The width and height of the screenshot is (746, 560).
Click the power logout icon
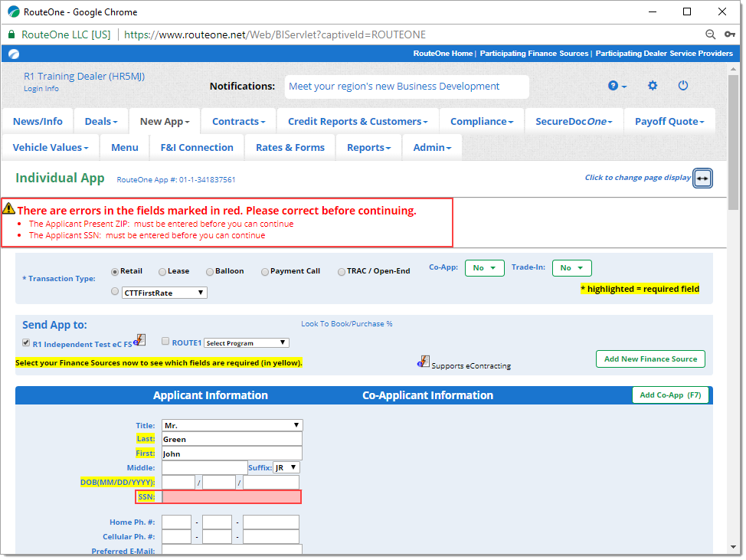click(682, 86)
